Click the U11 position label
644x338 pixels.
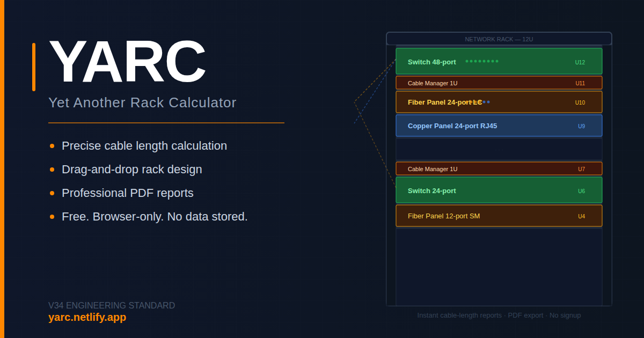580,83
